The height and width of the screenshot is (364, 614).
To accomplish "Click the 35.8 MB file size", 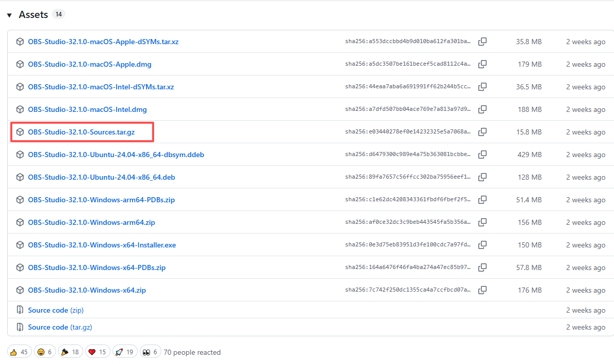I will point(529,42).
